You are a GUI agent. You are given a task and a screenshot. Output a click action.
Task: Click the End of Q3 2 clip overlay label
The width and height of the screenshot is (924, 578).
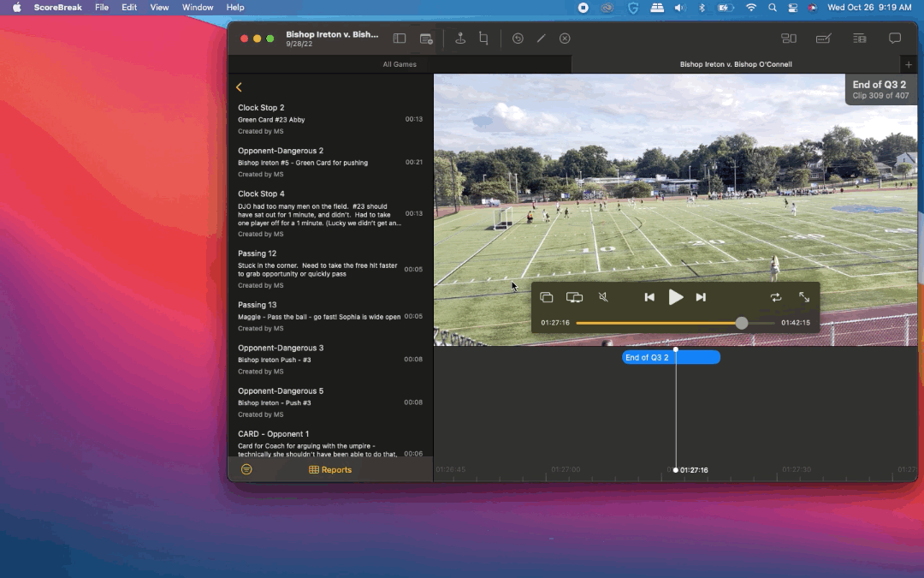(x=880, y=90)
